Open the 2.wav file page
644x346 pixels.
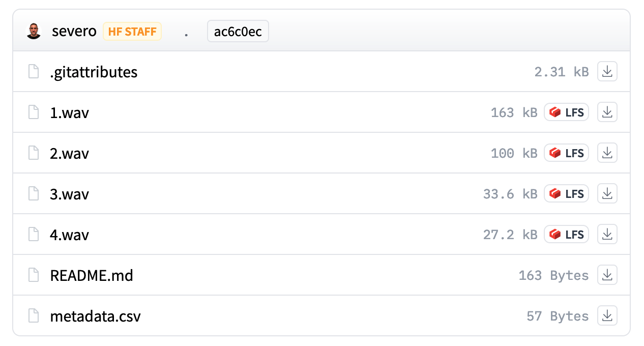point(69,153)
